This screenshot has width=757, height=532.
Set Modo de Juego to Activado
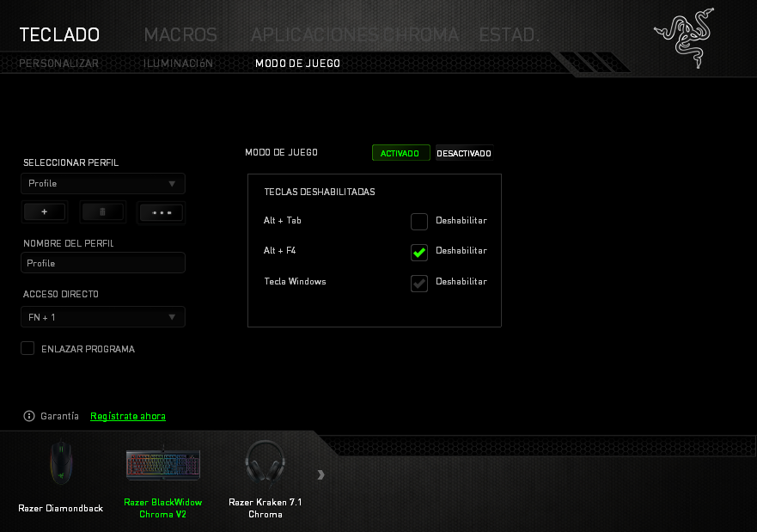pyautogui.click(x=400, y=153)
